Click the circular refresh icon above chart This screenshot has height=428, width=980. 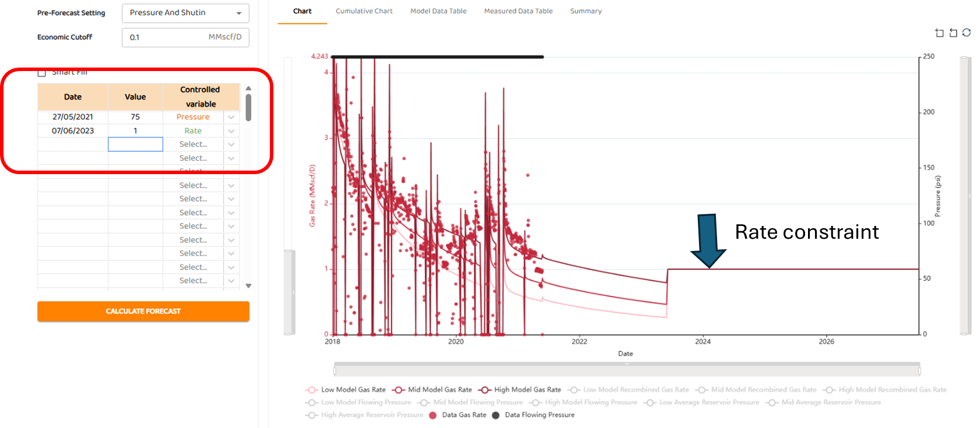967,33
